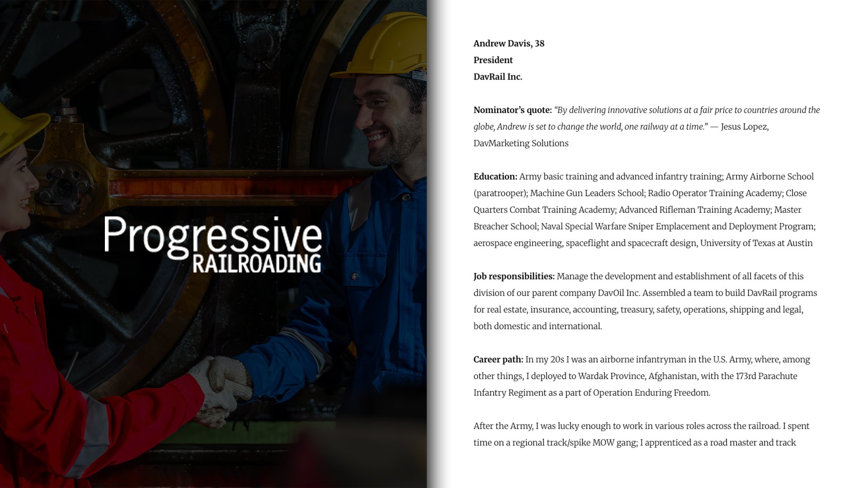
Task: Click the Progressive Railroading logo
Action: pos(213,244)
